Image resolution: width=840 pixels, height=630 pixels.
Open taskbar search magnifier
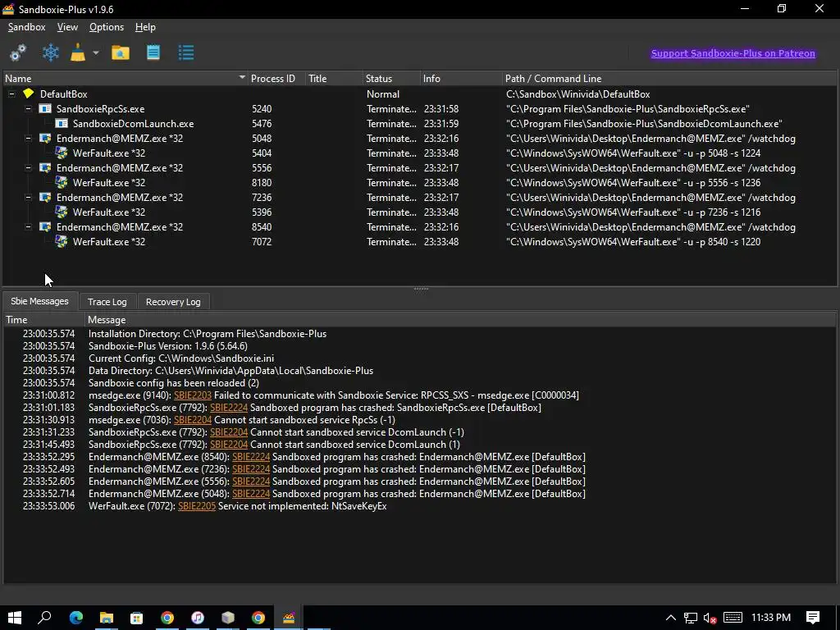pos(44,618)
